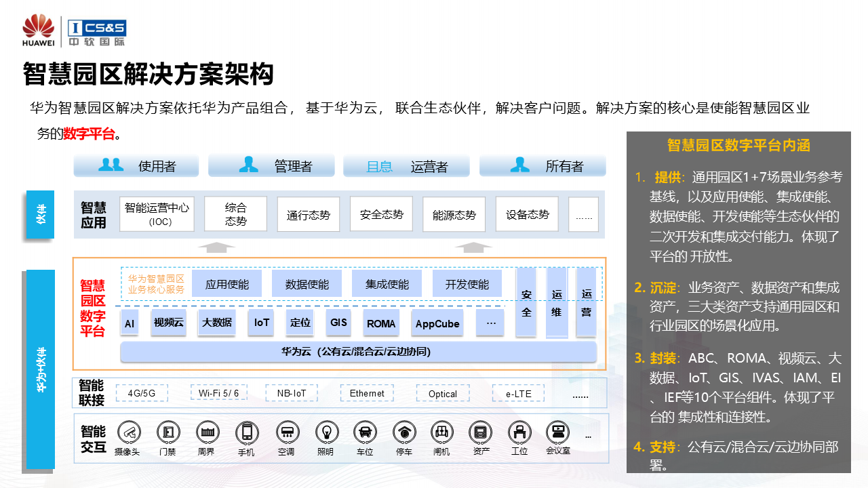This screenshot has height=488, width=868.
Task: Click the AppCube component box
Action: (x=437, y=323)
